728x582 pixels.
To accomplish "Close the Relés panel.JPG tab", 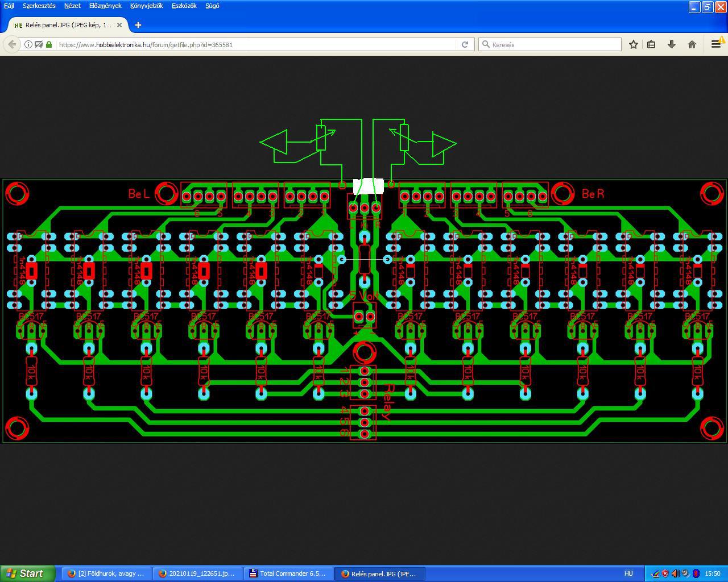I will point(119,25).
